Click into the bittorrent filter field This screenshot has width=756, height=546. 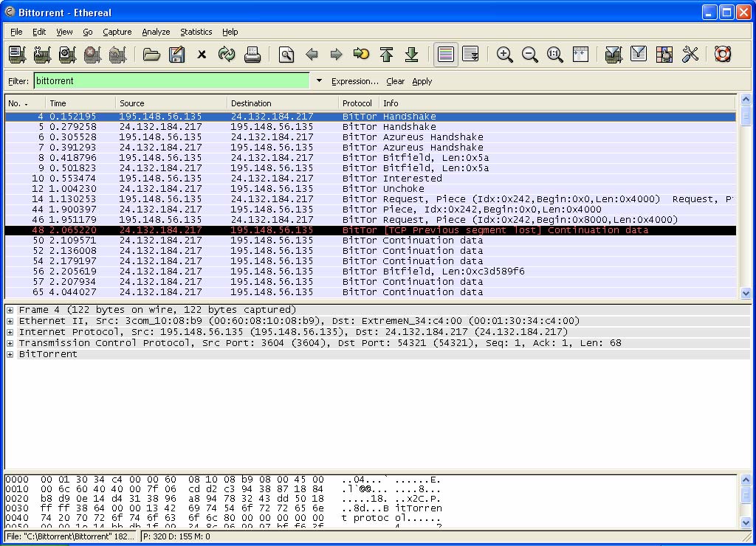point(171,81)
